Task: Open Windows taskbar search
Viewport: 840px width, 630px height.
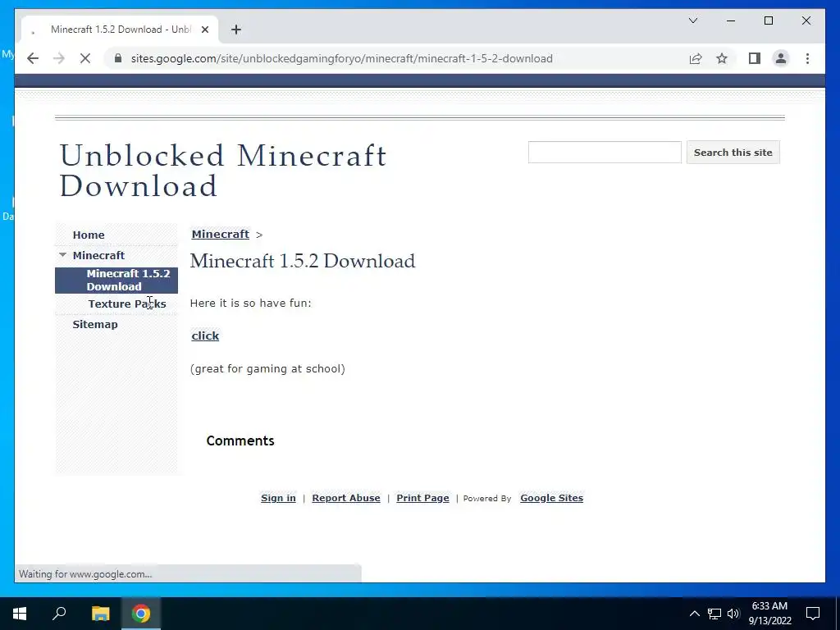Action: click(59, 614)
